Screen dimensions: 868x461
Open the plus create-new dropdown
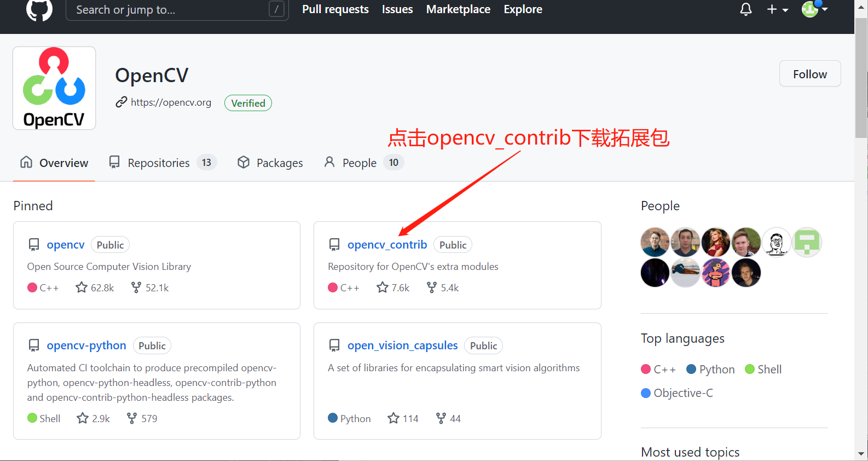pyautogui.click(x=777, y=9)
